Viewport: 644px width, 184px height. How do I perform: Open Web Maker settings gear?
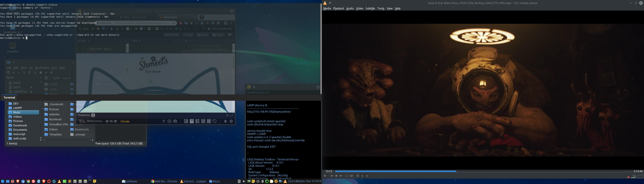tap(231, 121)
